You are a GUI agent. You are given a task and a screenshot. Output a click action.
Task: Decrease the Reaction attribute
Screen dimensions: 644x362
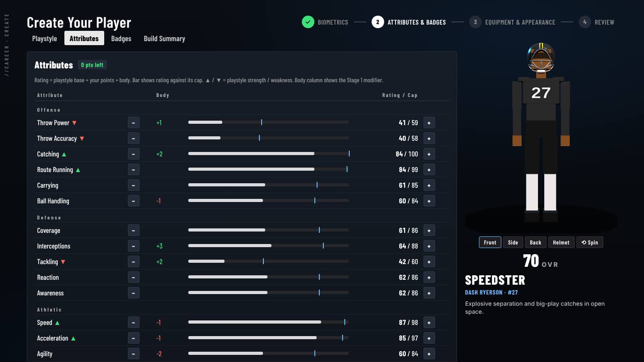coord(134,277)
